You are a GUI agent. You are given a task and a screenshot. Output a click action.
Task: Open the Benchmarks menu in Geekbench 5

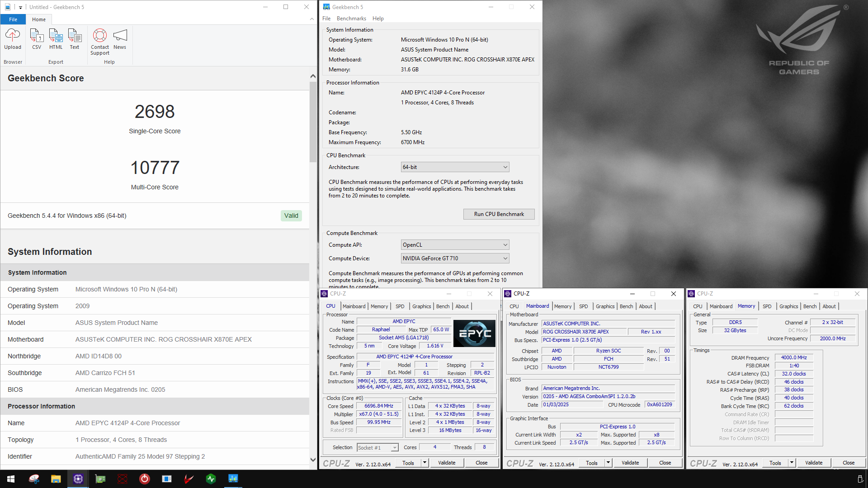coord(351,19)
